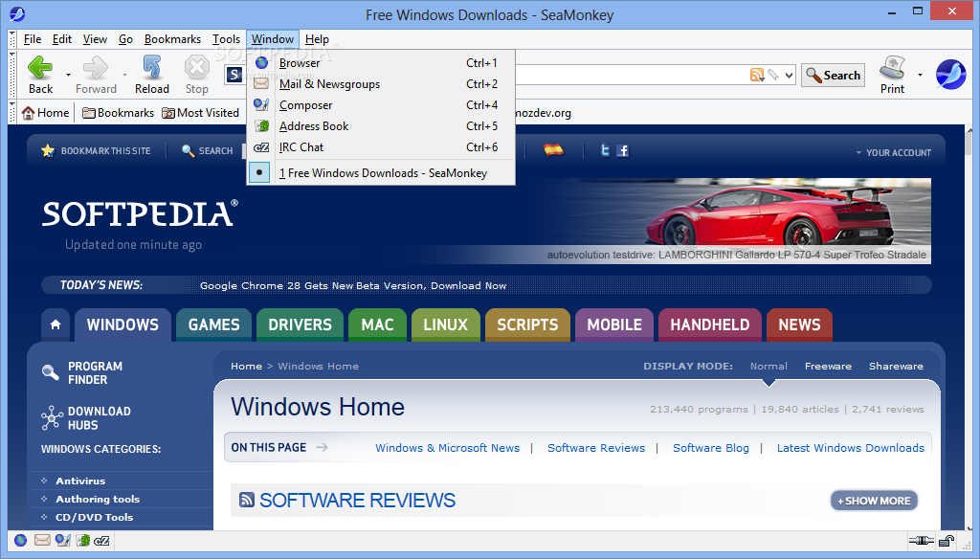
Task: Open Mail from status bar envelope icon
Action: [x=42, y=540]
